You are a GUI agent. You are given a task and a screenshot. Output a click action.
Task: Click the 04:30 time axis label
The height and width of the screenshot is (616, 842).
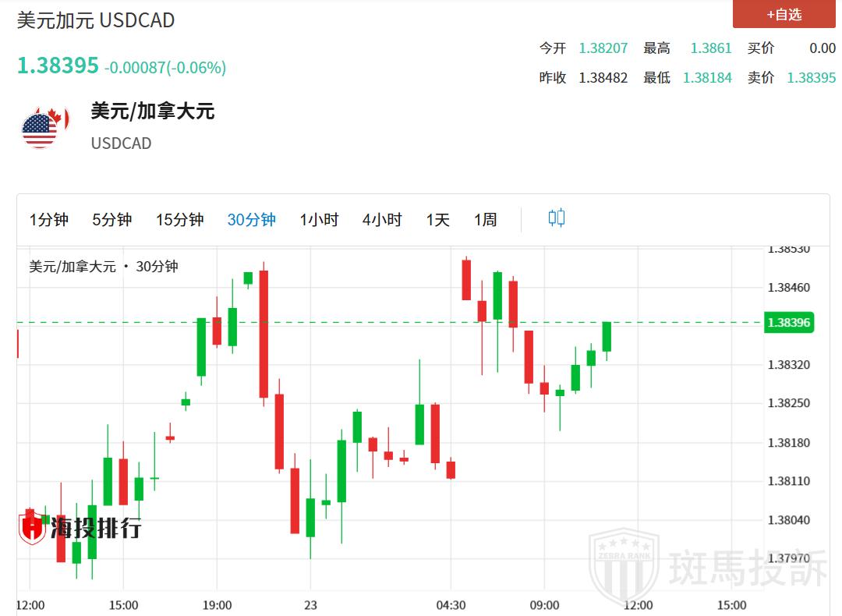point(451,605)
